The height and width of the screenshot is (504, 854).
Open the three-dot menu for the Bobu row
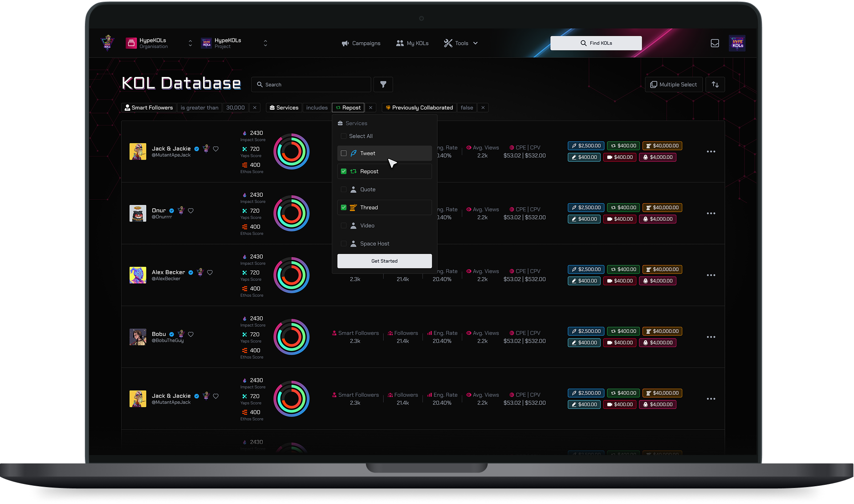pyautogui.click(x=711, y=337)
